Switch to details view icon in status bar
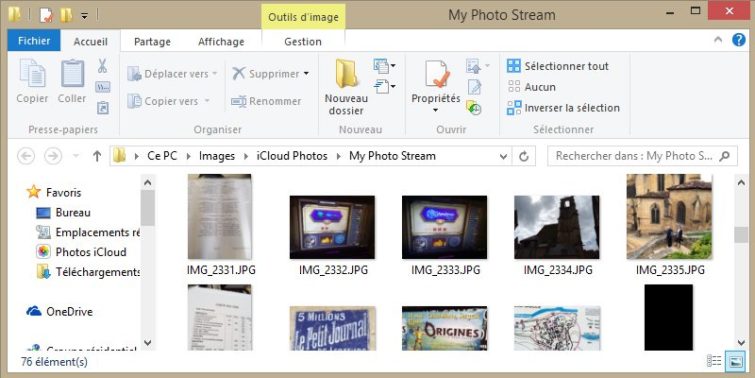The width and height of the screenshot is (755, 378). 714,361
